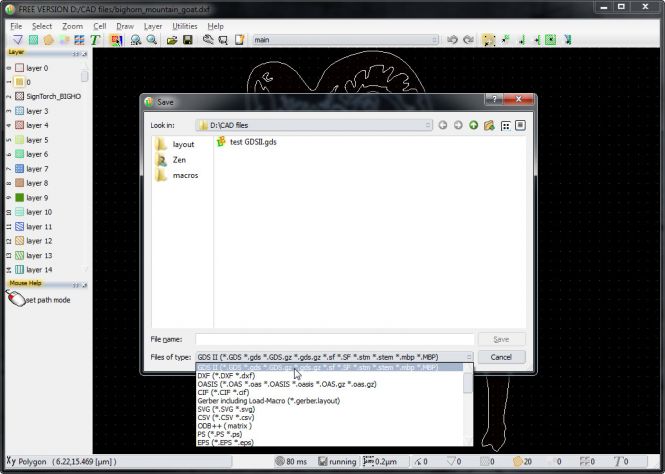This screenshot has height=474, width=665.
Task: Open the Draw menu
Action: point(125,26)
